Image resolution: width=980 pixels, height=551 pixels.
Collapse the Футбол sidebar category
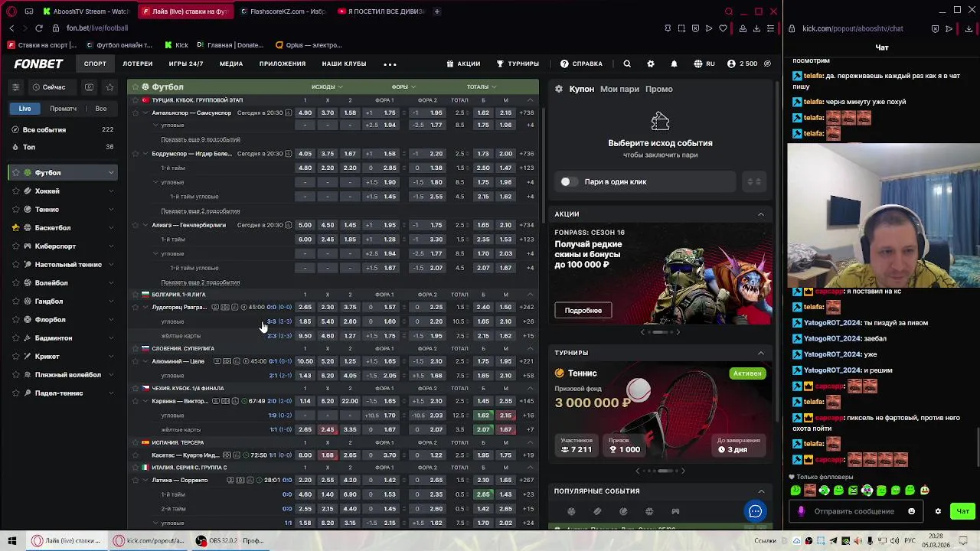coord(111,172)
